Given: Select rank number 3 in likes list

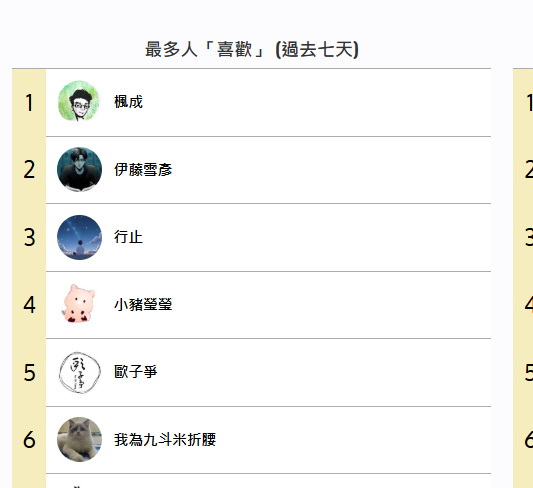Looking at the screenshot, I should pos(29,237).
